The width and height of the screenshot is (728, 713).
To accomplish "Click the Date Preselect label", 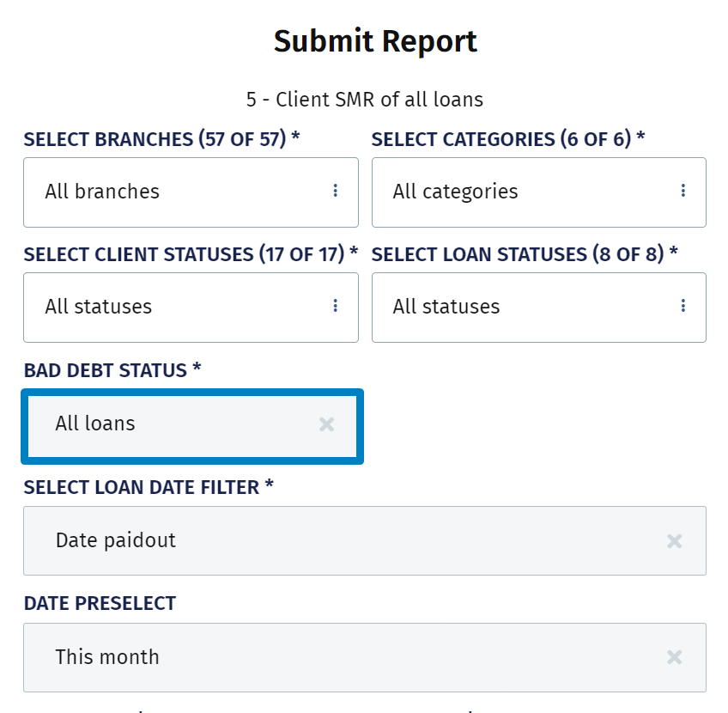I will click(100, 603).
